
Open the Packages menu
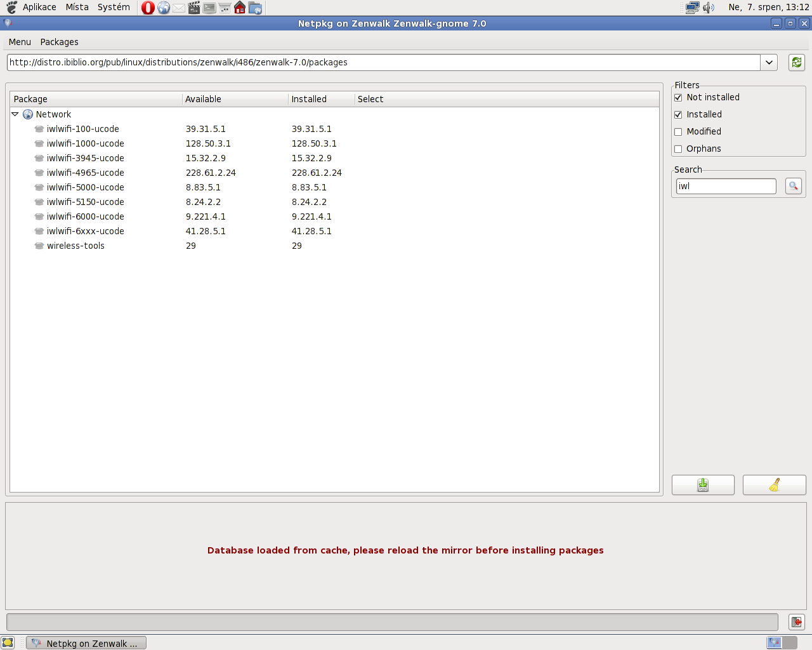click(60, 42)
